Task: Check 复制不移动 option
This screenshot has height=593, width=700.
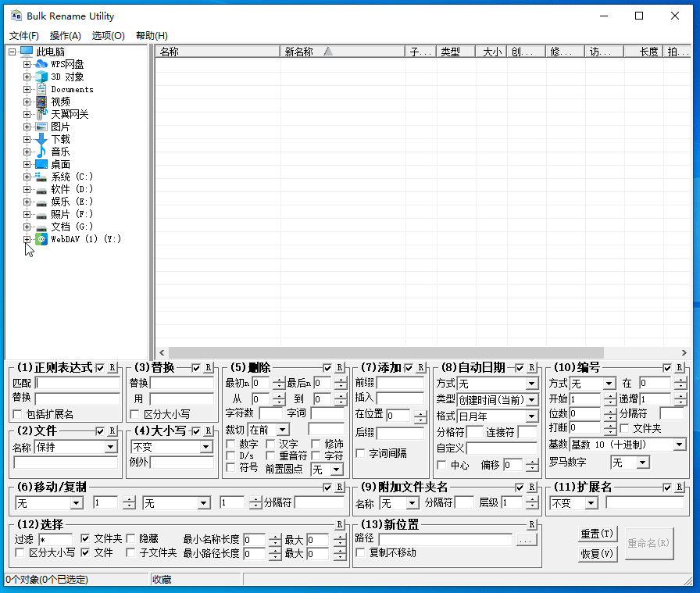Action: (x=360, y=553)
